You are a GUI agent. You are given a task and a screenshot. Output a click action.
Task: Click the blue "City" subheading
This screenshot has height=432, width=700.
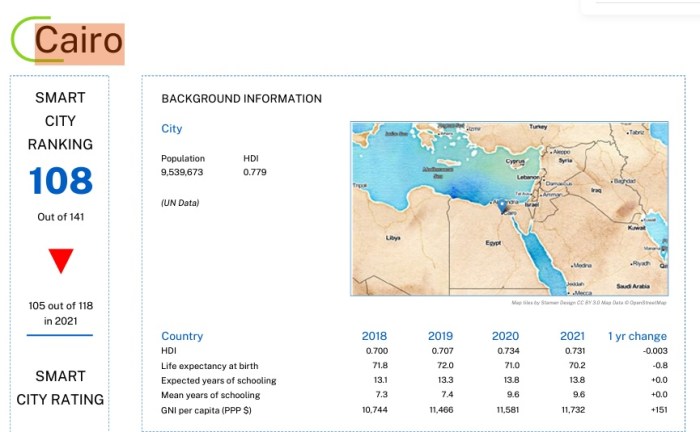(x=171, y=129)
